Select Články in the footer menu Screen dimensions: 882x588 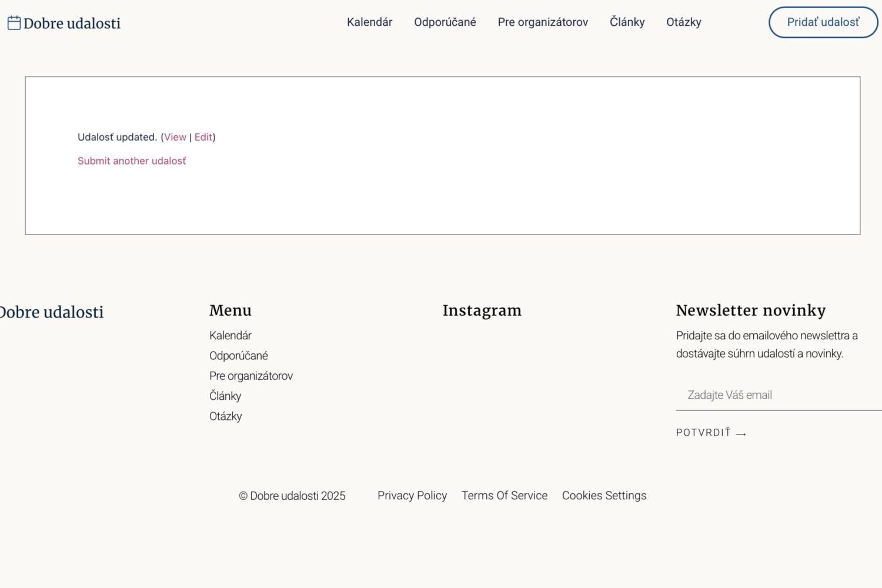(x=225, y=396)
